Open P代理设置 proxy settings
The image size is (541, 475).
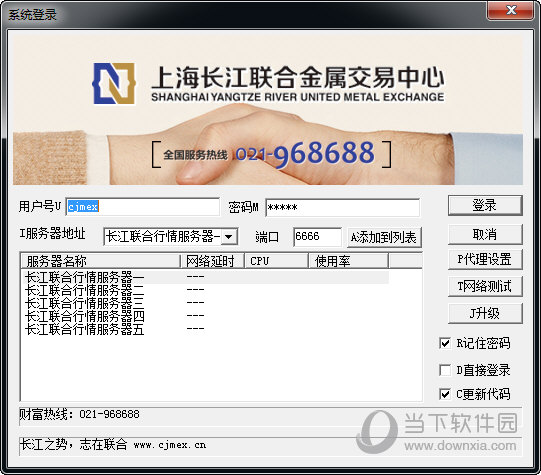(x=485, y=259)
